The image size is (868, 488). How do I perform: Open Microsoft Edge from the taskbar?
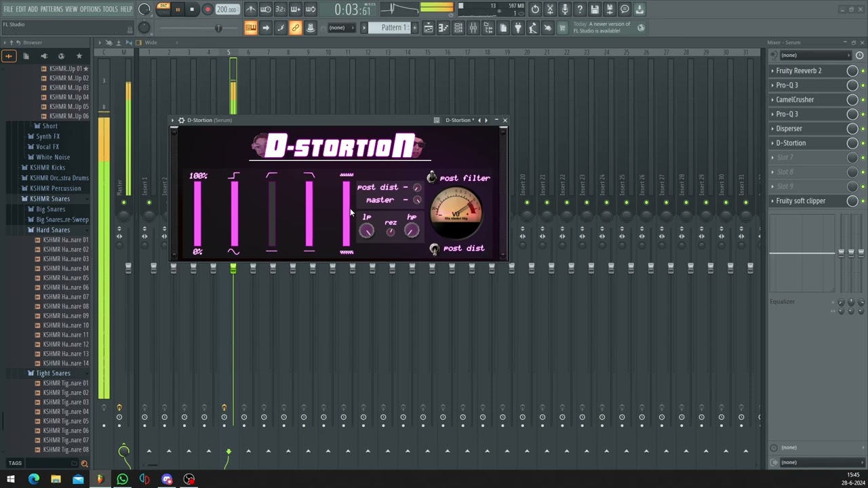point(33,479)
